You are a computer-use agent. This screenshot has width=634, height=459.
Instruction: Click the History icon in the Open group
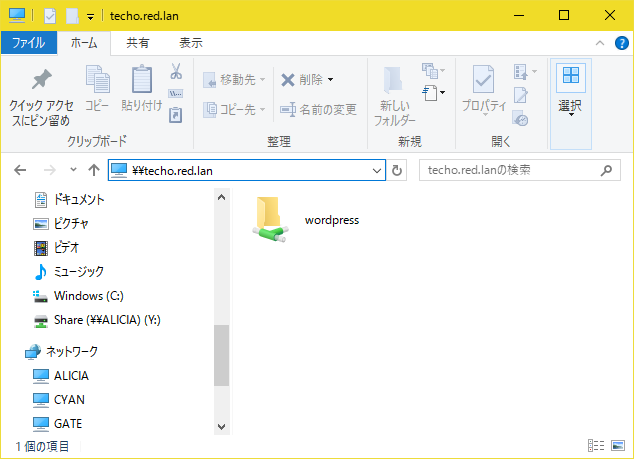520,118
